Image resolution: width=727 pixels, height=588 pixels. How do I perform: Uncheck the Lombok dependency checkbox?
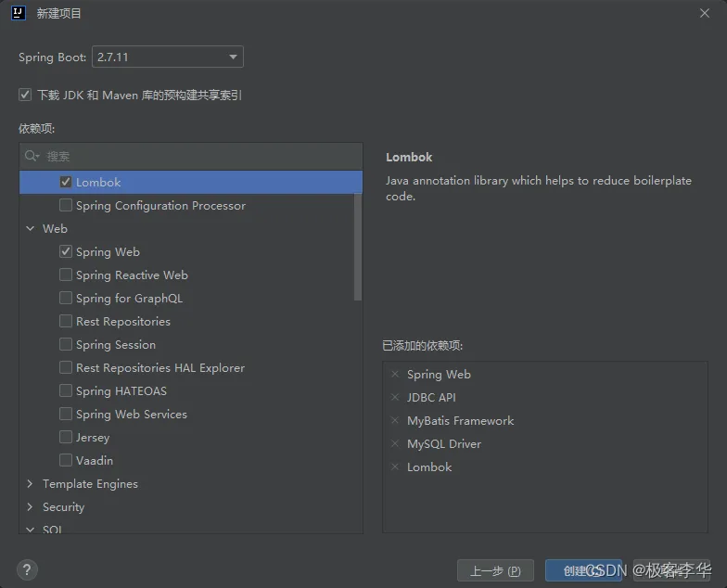tap(66, 182)
